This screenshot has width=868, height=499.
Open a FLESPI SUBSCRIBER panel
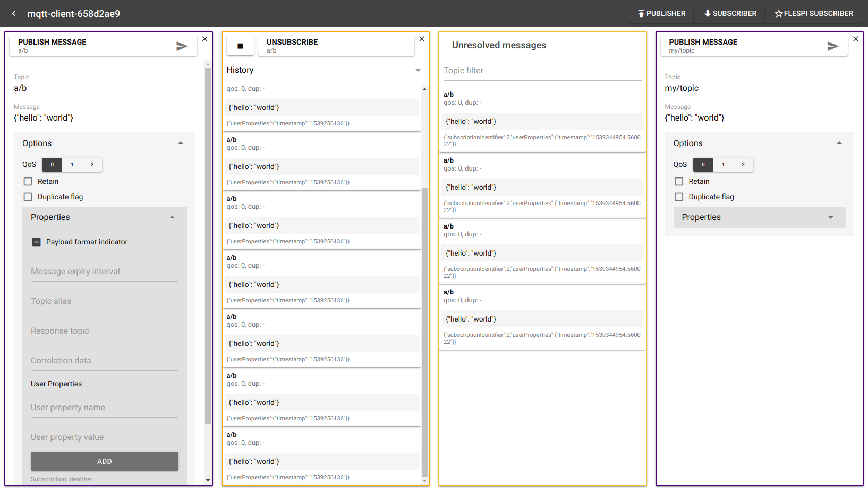click(x=814, y=13)
